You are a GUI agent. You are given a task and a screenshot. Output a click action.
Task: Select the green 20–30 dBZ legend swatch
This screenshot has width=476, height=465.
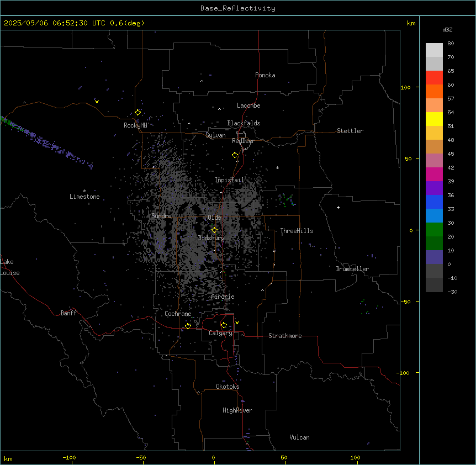(434, 230)
